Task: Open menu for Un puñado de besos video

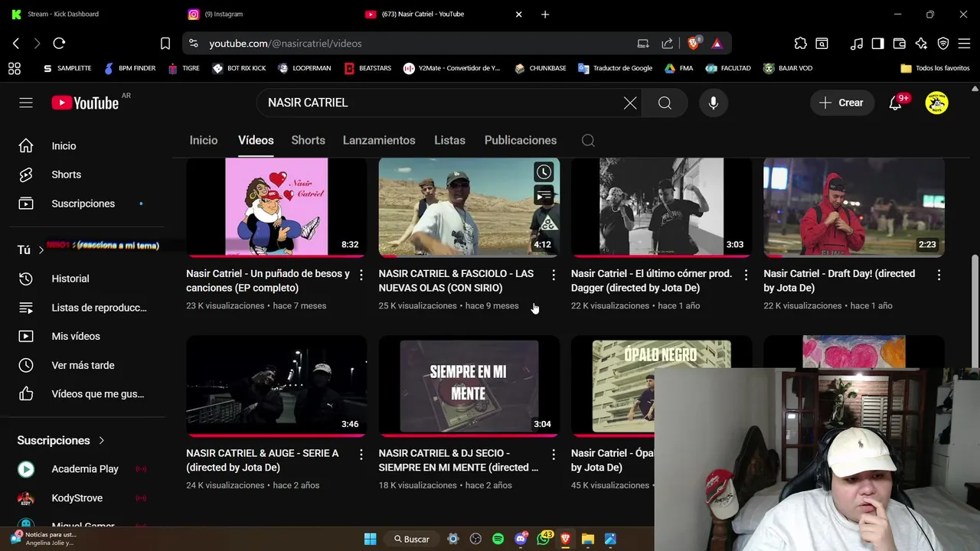Action: click(x=361, y=275)
